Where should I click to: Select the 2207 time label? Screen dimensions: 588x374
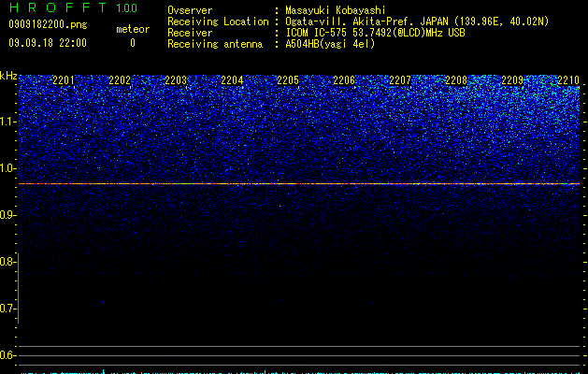400,79
